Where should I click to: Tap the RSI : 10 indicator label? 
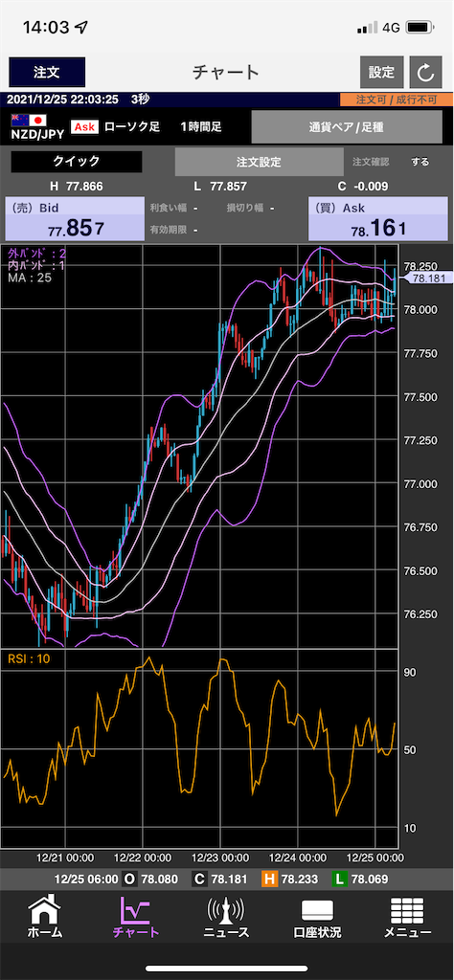pos(28,657)
